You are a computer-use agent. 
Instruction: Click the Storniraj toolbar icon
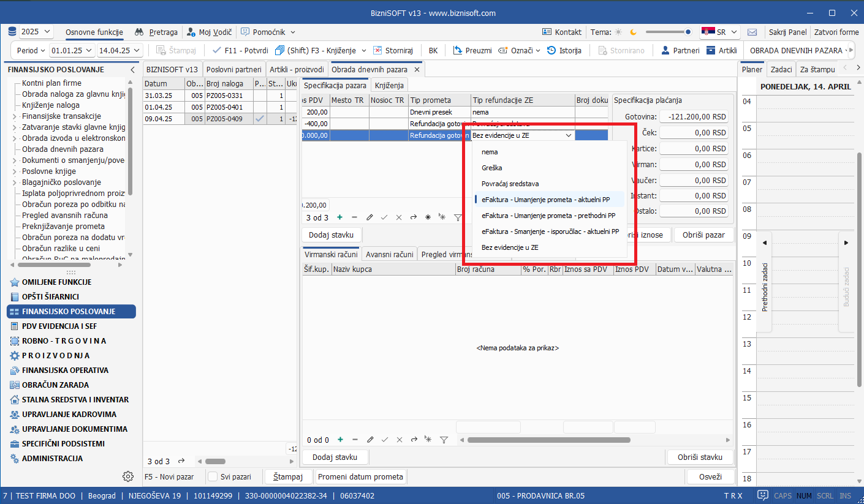(x=379, y=50)
